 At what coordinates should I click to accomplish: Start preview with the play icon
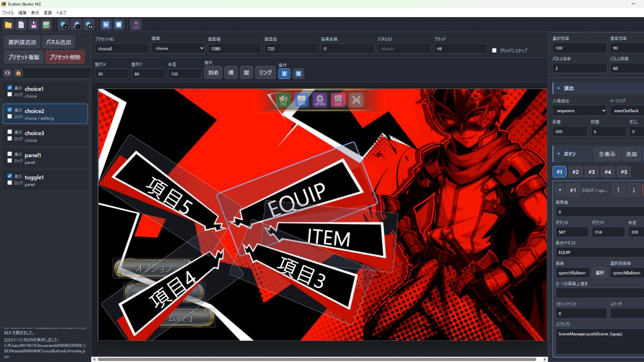[106, 25]
